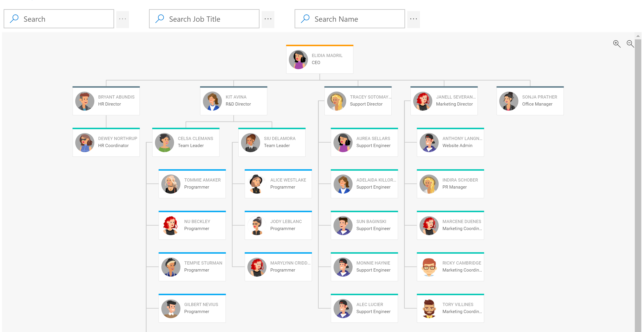
Task: Click the scroll-up arrow on vertical scrollbar
Action: pyautogui.click(x=638, y=36)
